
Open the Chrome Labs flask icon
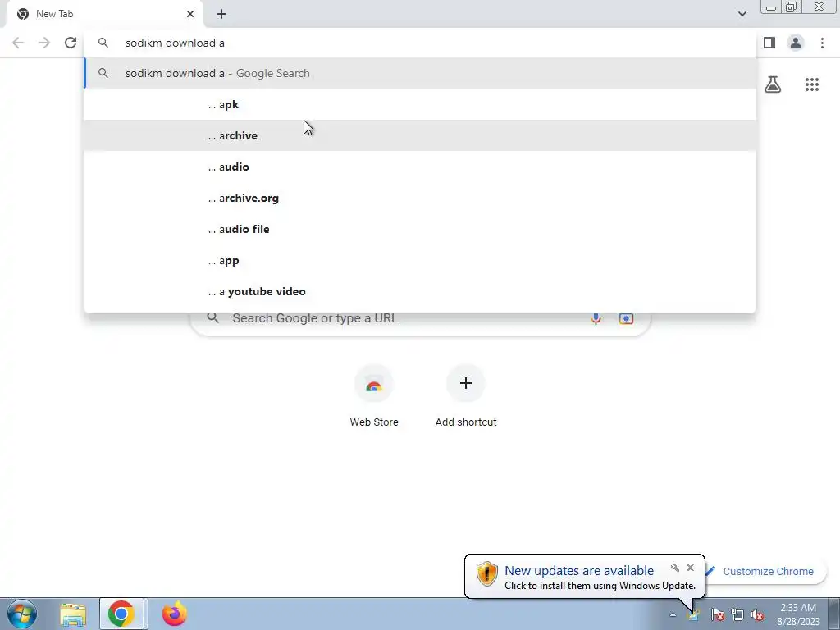(773, 84)
